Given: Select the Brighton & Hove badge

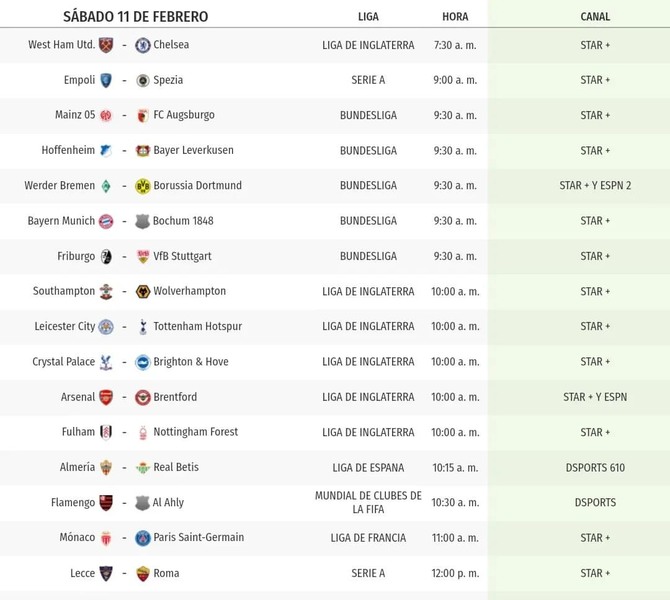Looking at the screenshot, I should click(143, 362).
